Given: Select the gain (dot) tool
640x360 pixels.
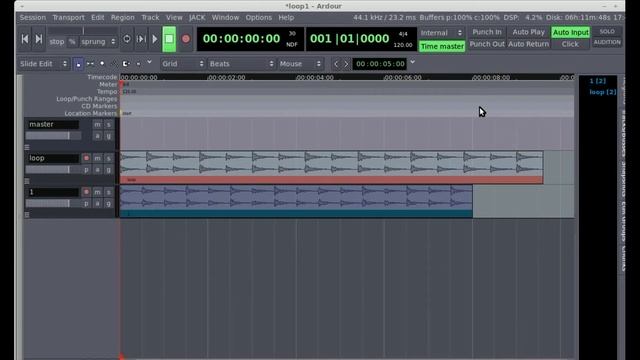Looking at the screenshot, I should (x=102, y=64).
